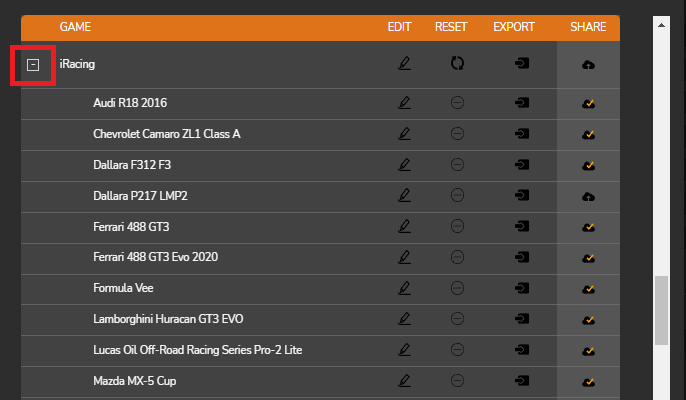This screenshot has height=400, width=686.
Task: Export Lamborghini Huracan GT3 EVO profile
Action: (x=522, y=319)
